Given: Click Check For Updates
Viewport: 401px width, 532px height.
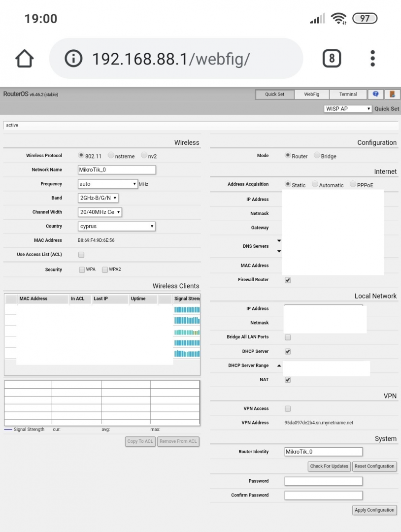Looking at the screenshot, I should (329, 466).
